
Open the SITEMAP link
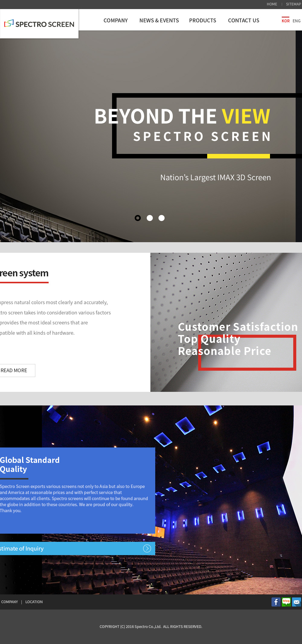pyautogui.click(x=294, y=4)
